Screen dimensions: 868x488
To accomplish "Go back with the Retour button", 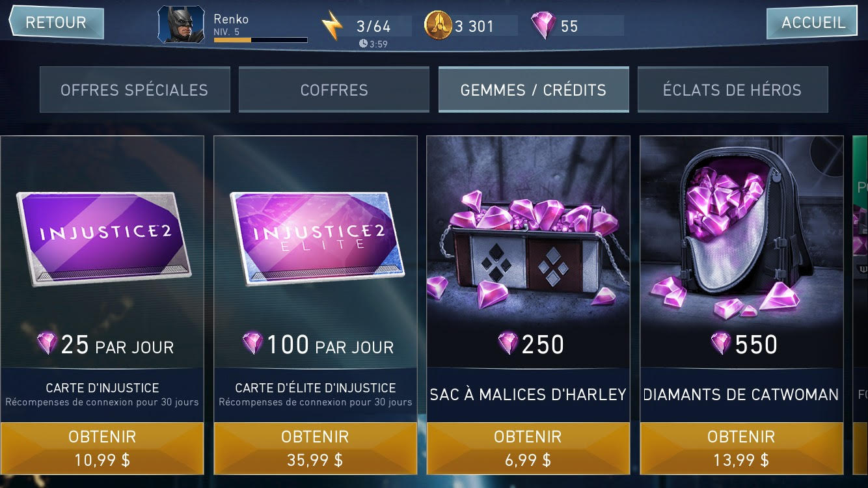I will (x=56, y=22).
